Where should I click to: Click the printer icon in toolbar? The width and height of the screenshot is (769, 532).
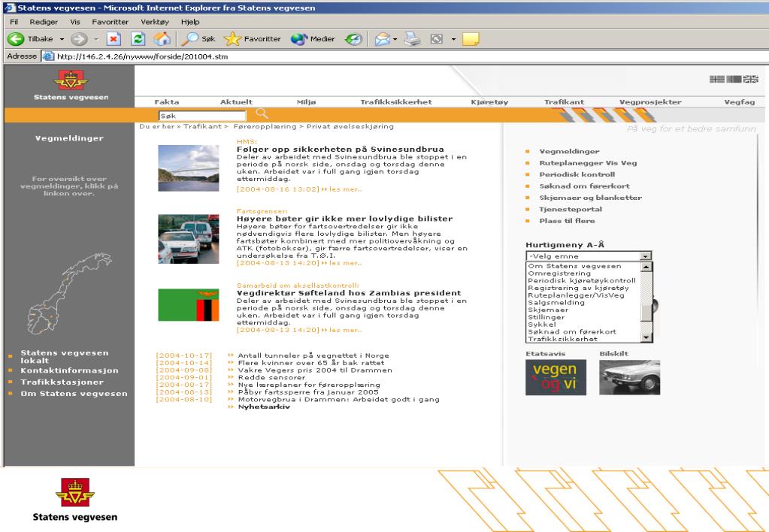click(x=412, y=39)
